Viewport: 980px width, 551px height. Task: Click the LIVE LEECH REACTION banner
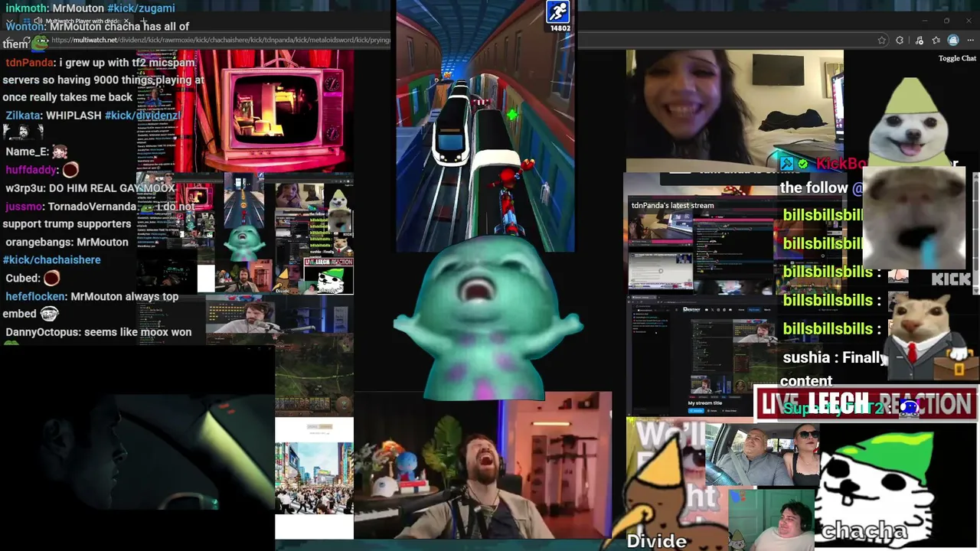point(866,403)
